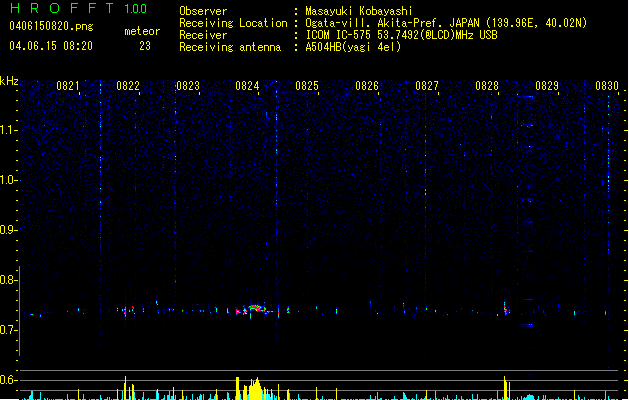629x400 pixels.
Task: Click the date stamp 04.06.15 08:20
Action: click(51, 46)
